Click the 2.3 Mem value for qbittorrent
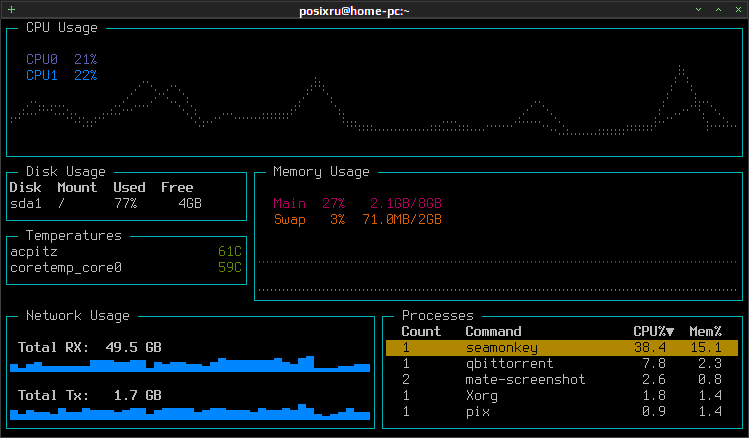 (x=710, y=363)
